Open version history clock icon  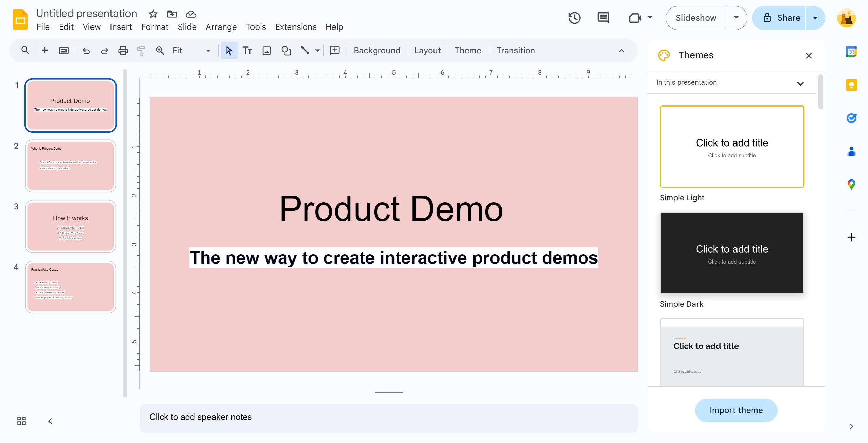(574, 18)
